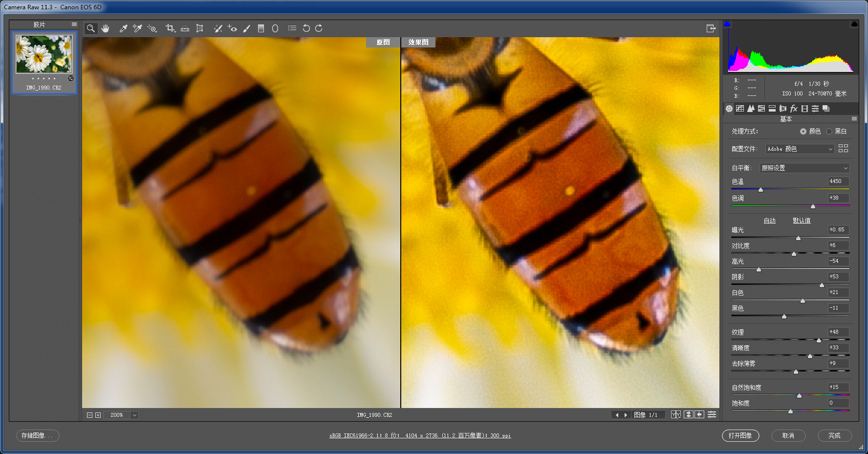Image resolution: width=868 pixels, height=454 pixels.
Task: Open the 200% zoom level dropdown
Action: (x=134, y=415)
